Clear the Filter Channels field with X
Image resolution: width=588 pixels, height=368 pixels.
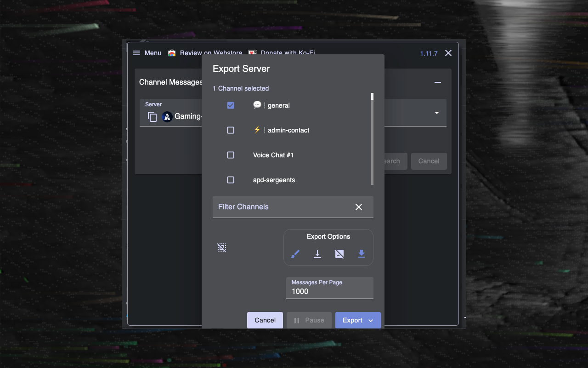click(359, 207)
